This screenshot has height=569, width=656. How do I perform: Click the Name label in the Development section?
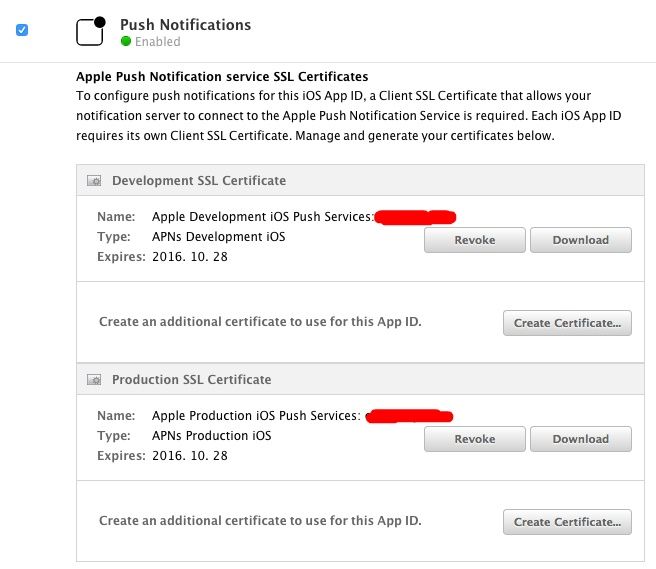point(116,217)
